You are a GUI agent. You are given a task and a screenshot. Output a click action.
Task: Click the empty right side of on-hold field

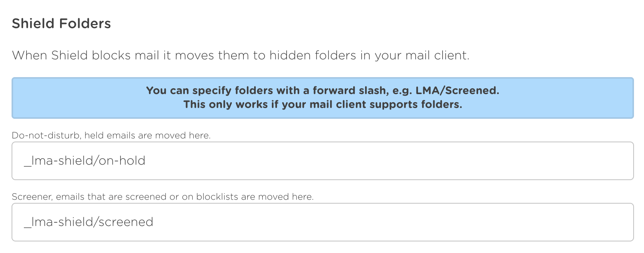point(501,161)
